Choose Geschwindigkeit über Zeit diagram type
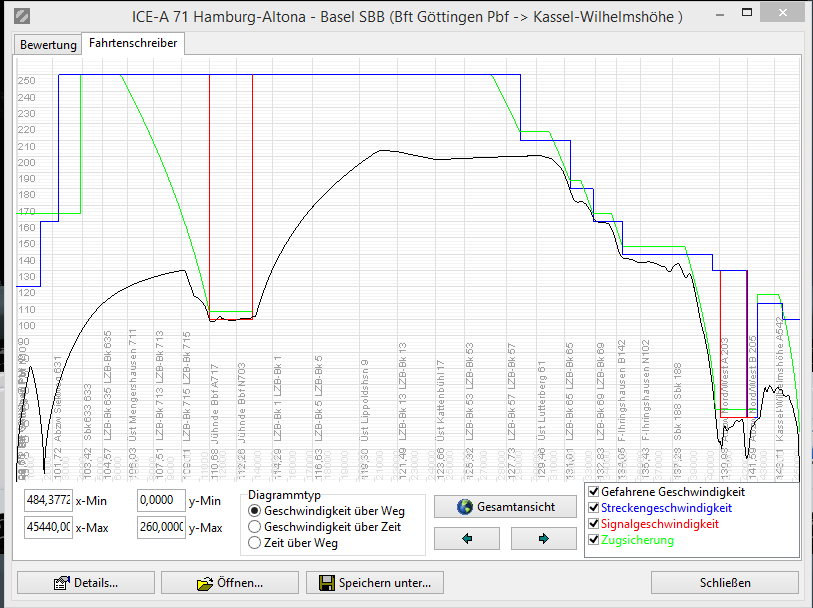 (x=254, y=527)
